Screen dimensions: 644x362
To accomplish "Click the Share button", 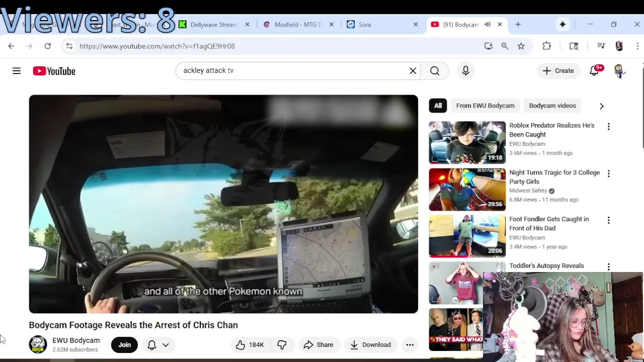I will coord(318,345).
